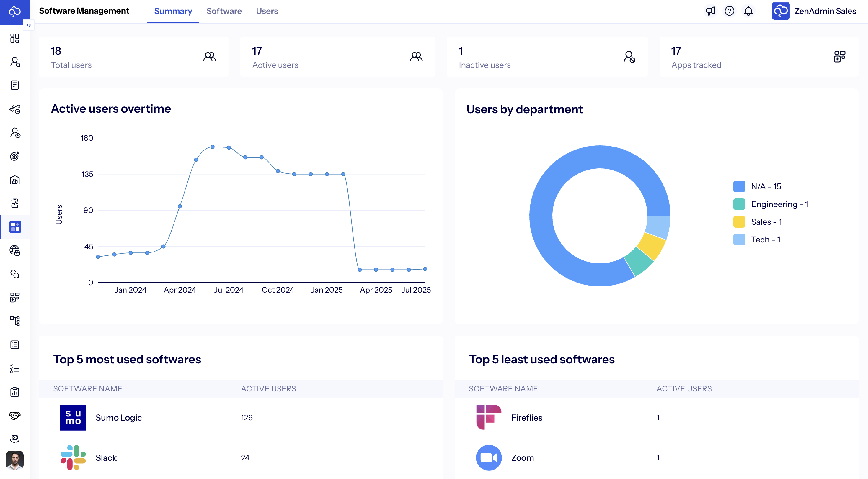Click the ZenAdmin cloud logo top-left
This screenshot has width=868, height=479.
15,11
